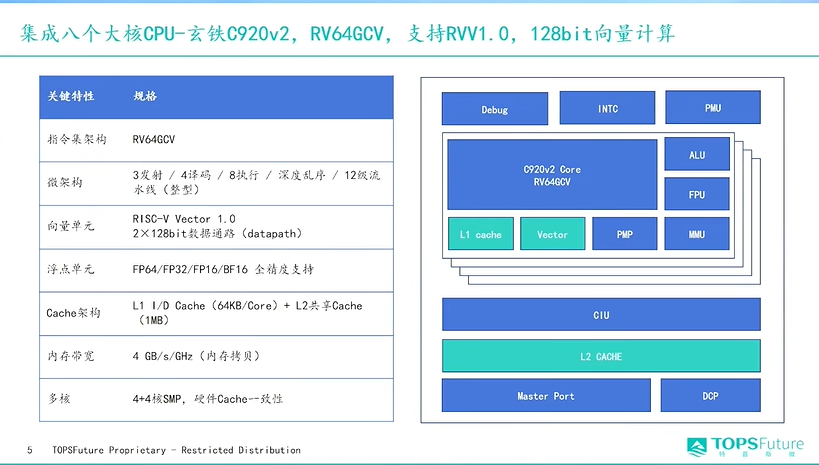Click the '4 GB/s/GHz' cell

point(196,356)
